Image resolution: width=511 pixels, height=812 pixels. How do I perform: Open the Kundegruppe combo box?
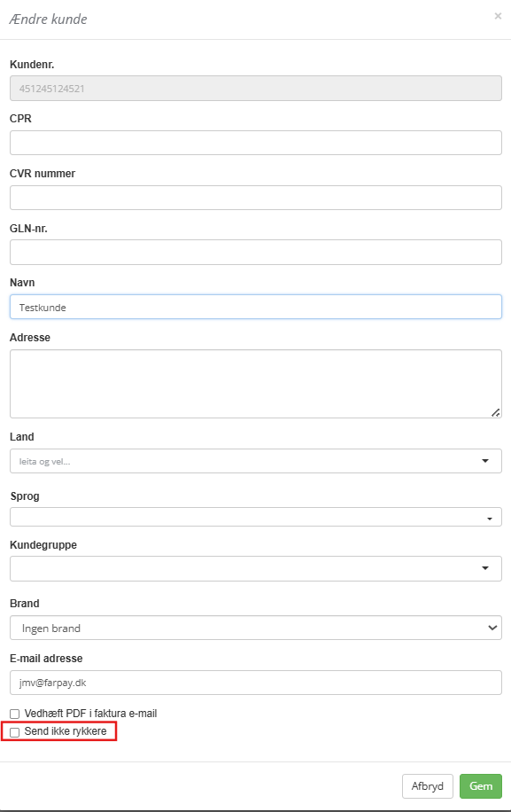(x=255, y=568)
